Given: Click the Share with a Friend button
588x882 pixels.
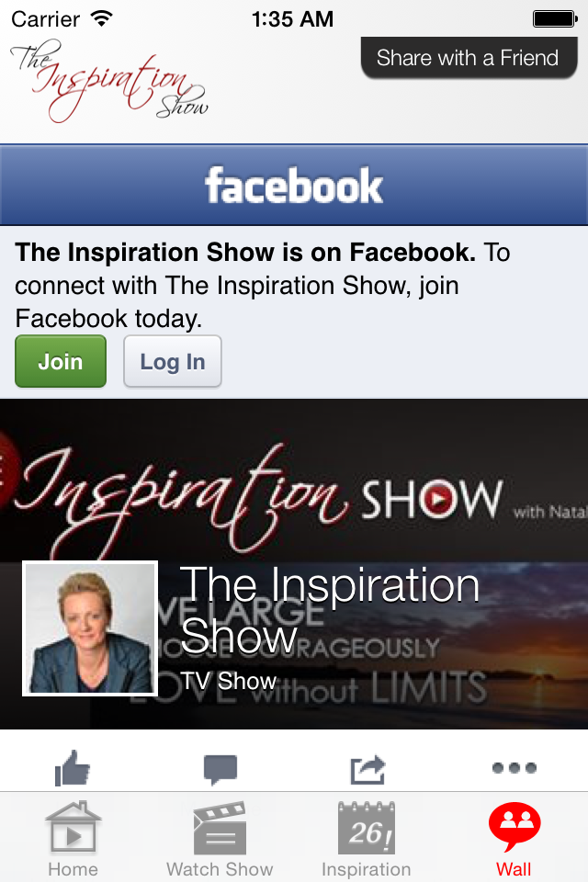Looking at the screenshot, I should 469,58.
